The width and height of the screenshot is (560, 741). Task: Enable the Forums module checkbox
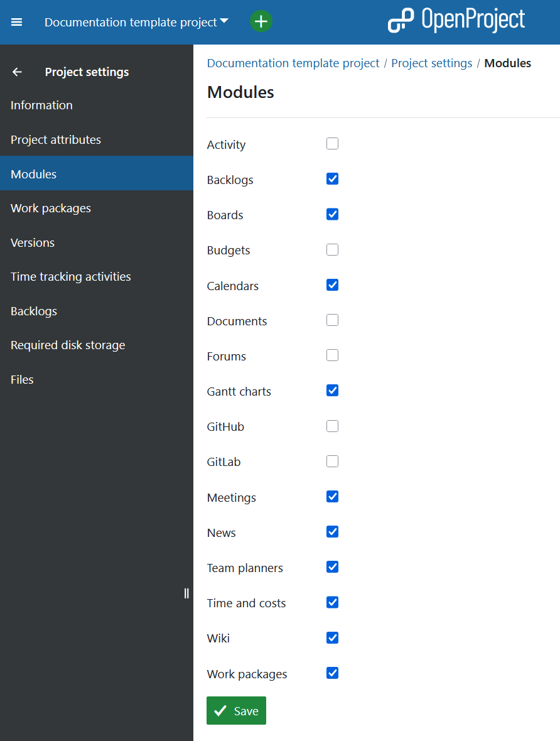click(332, 355)
